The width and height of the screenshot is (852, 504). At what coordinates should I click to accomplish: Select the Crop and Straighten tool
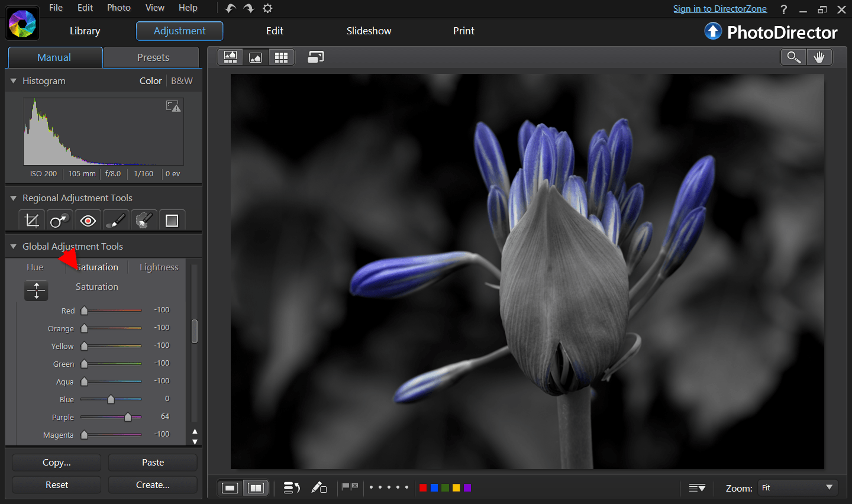pyautogui.click(x=32, y=221)
